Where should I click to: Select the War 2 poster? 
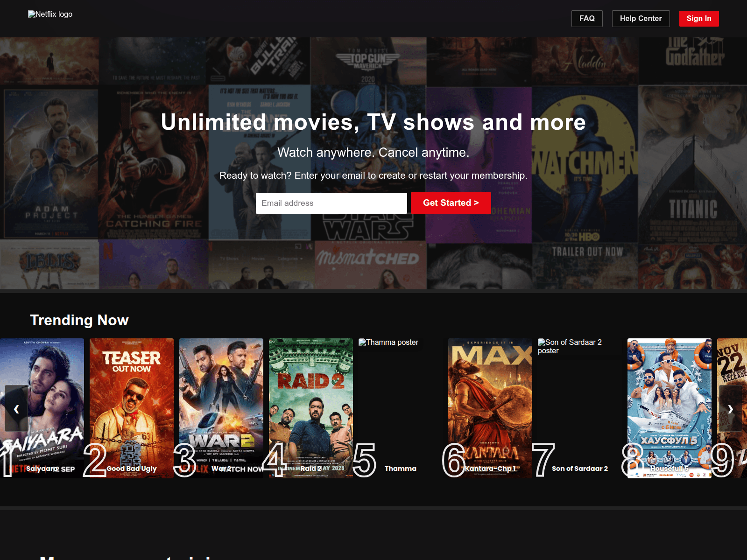pyautogui.click(x=221, y=408)
